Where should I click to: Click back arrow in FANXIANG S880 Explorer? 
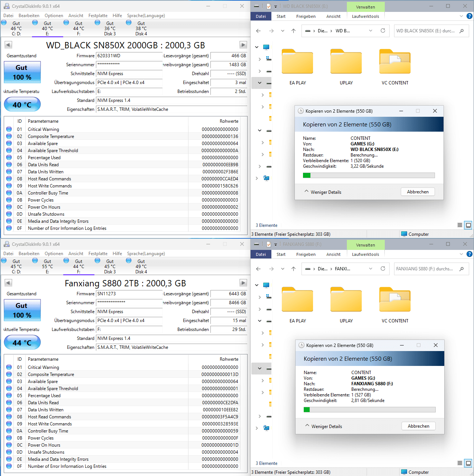coord(258,269)
